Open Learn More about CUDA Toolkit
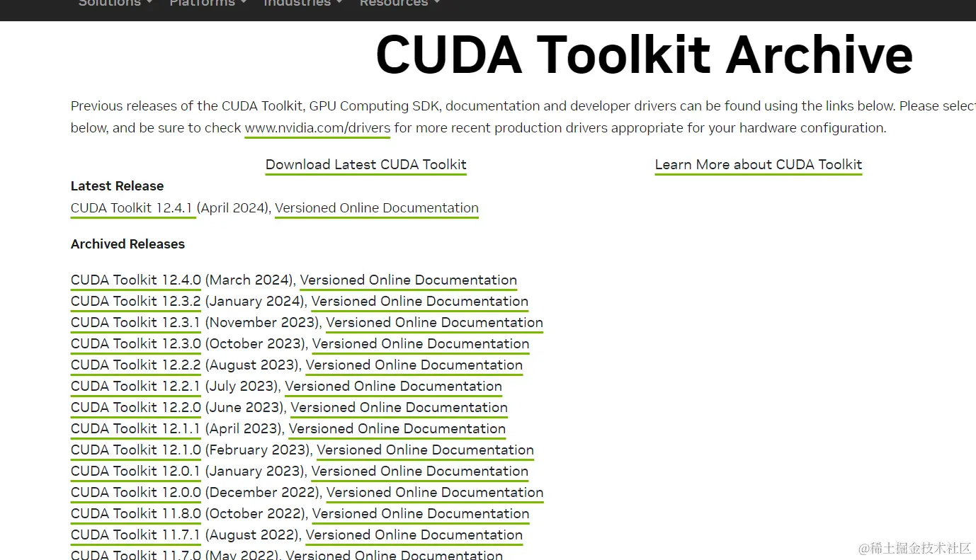Viewport: 976px width, 560px height. click(x=759, y=165)
